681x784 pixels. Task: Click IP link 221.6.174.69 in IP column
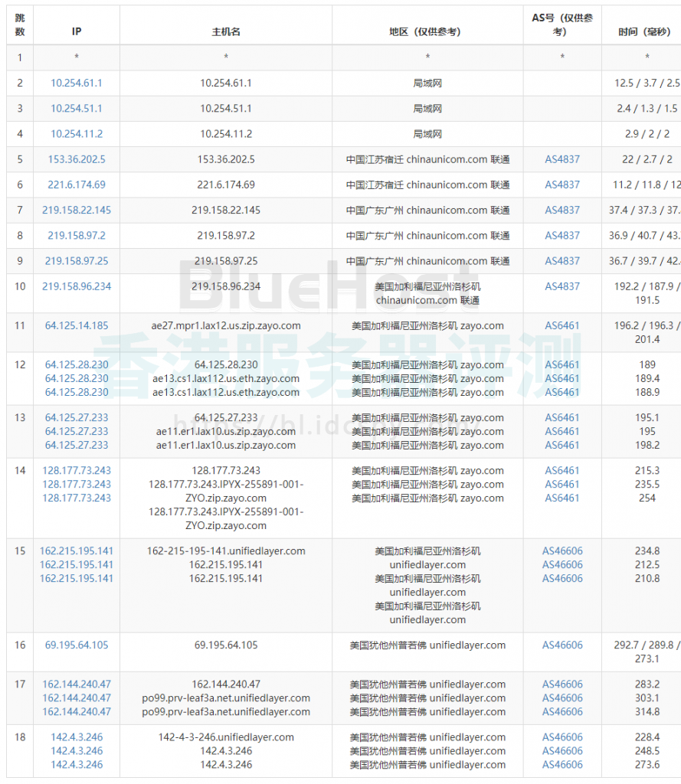pyautogui.click(x=77, y=185)
